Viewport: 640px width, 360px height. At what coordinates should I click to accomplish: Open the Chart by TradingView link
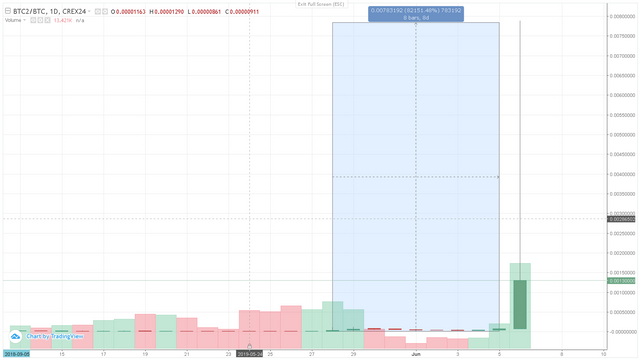(55, 336)
